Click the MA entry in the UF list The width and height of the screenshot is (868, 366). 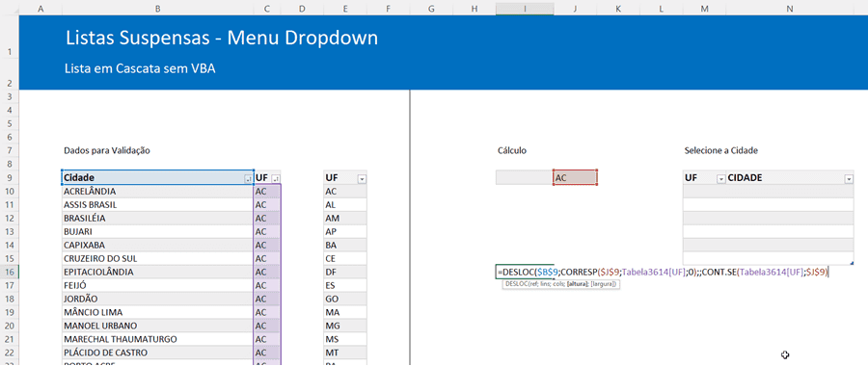click(x=345, y=312)
